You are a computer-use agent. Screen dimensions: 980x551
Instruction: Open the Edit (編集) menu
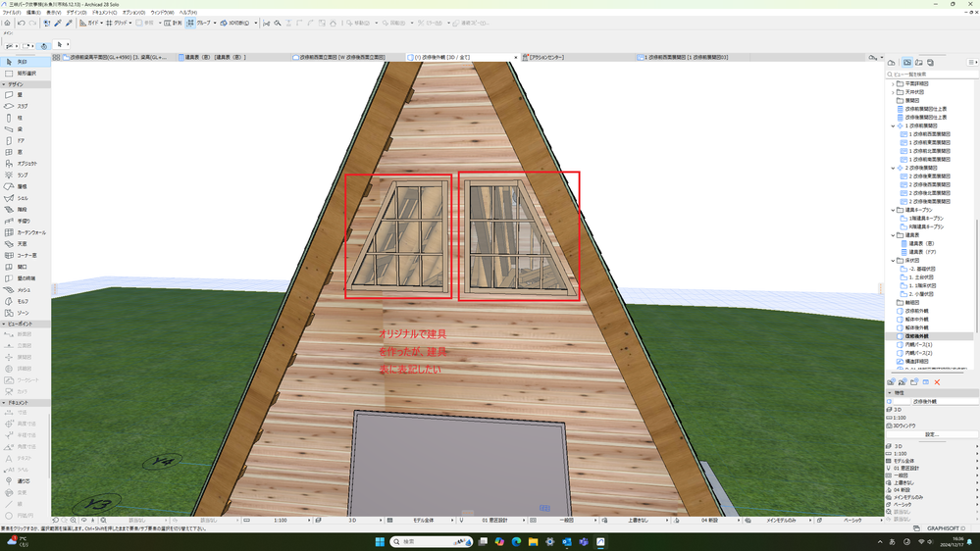(x=33, y=13)
